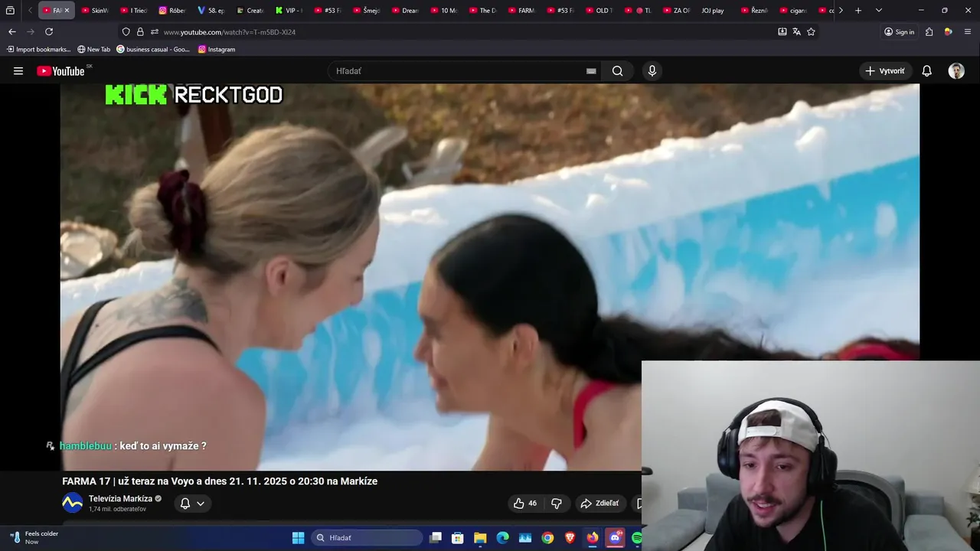Click the FARMA 17 video title

(x=220, y=481)
